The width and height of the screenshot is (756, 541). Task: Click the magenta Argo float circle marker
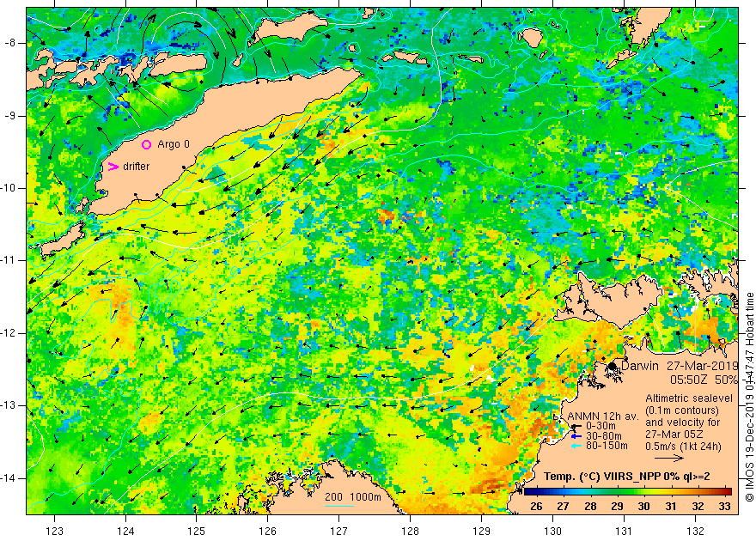(x=147, y=144)
